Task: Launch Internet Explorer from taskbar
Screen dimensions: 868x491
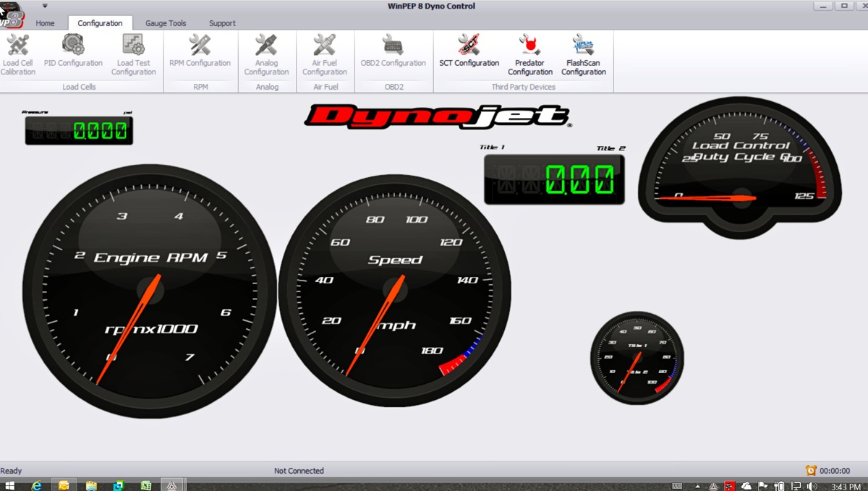Action: pos(36,485)
